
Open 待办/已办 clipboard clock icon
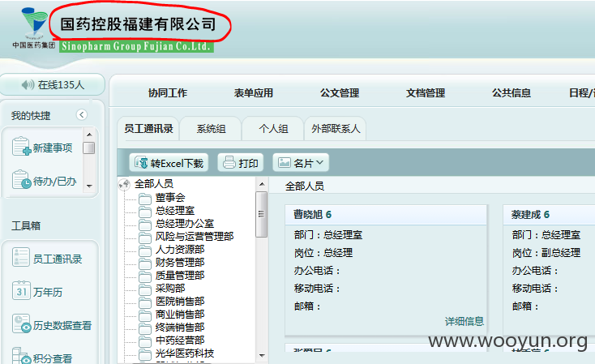21,179
